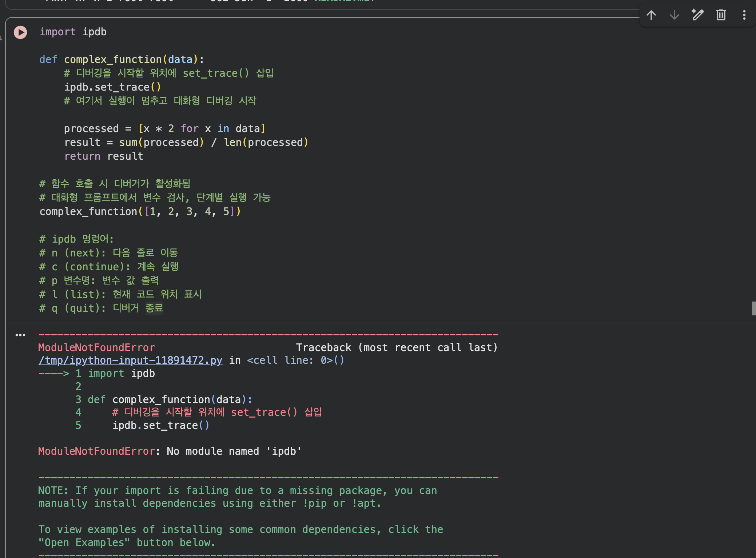Viewport: 756px width, 558px height.
Task: Click the 'import ipdb' code line
Action: (73, 32)
